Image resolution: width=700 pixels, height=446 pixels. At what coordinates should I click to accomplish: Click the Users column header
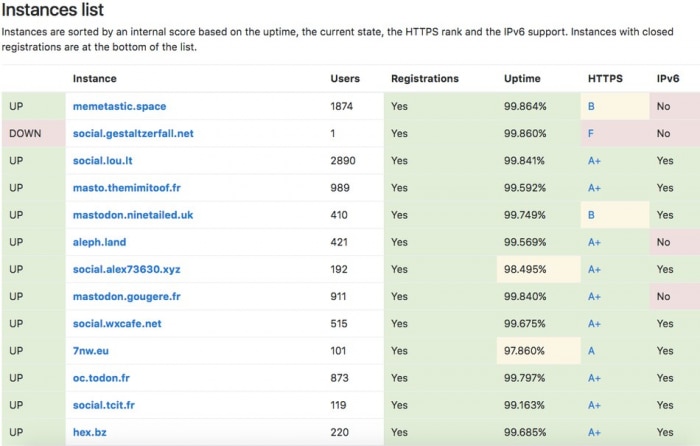(x=345, y=79)
